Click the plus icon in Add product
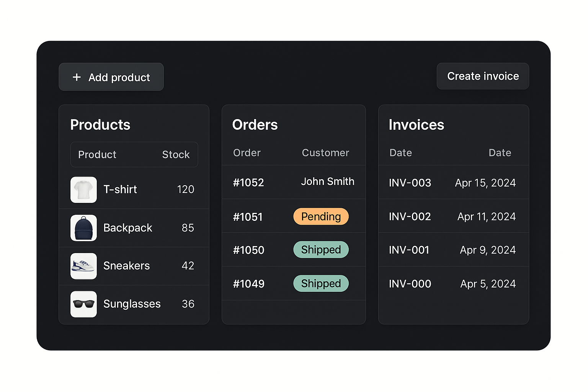The width and height of the screenshot is (588, 392). coord(77,77)
